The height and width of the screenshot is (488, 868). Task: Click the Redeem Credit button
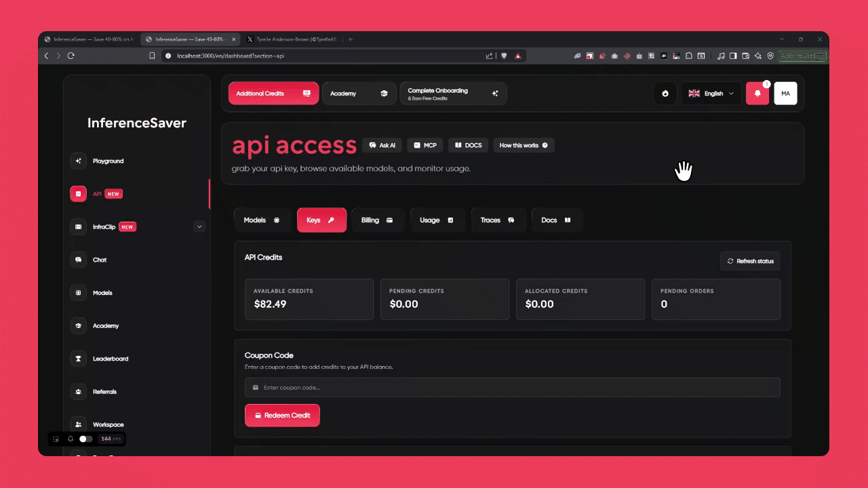[282, 415]
